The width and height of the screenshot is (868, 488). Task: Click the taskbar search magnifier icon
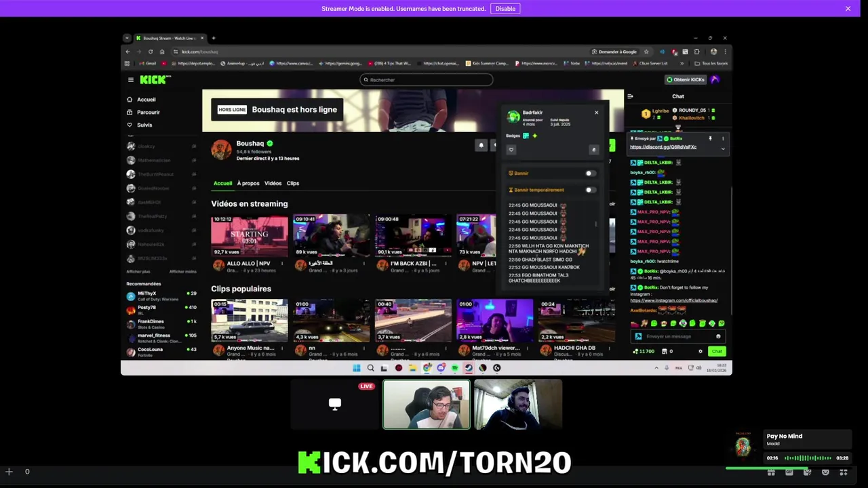(x=370, y=368)
